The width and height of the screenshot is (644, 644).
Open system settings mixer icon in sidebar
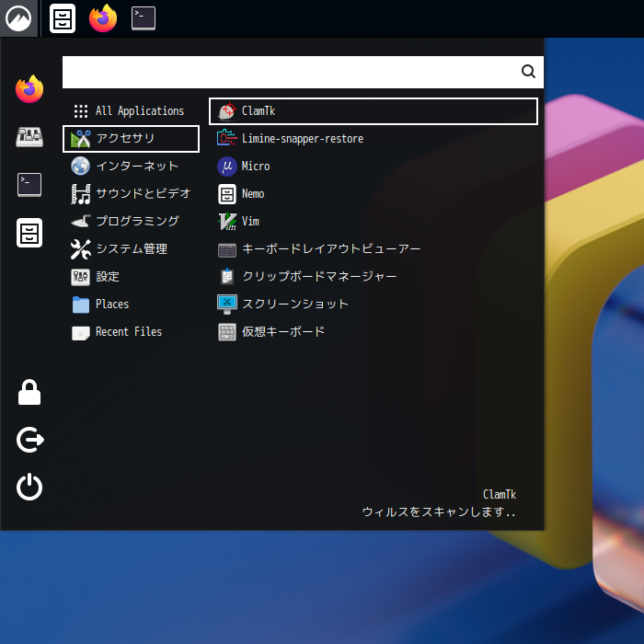29,137
